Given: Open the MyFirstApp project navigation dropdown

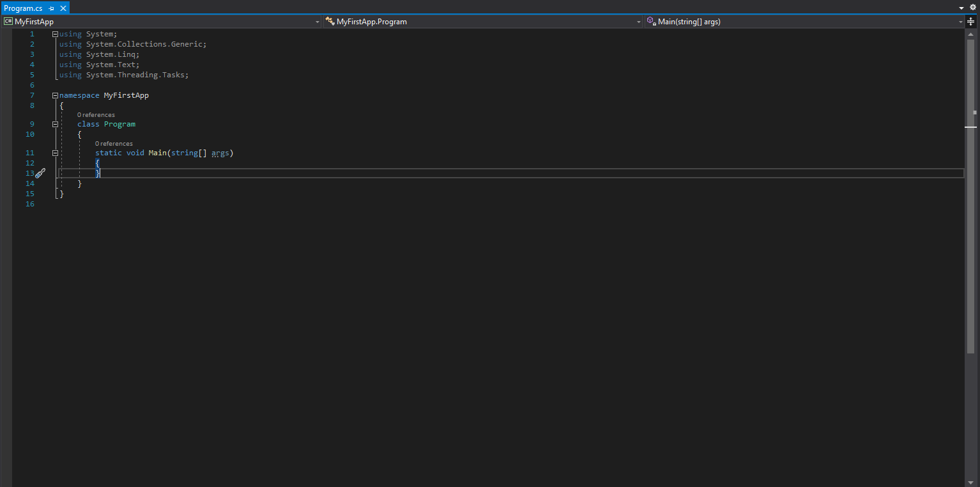Looking at the screenshot, I should (162, 22).
